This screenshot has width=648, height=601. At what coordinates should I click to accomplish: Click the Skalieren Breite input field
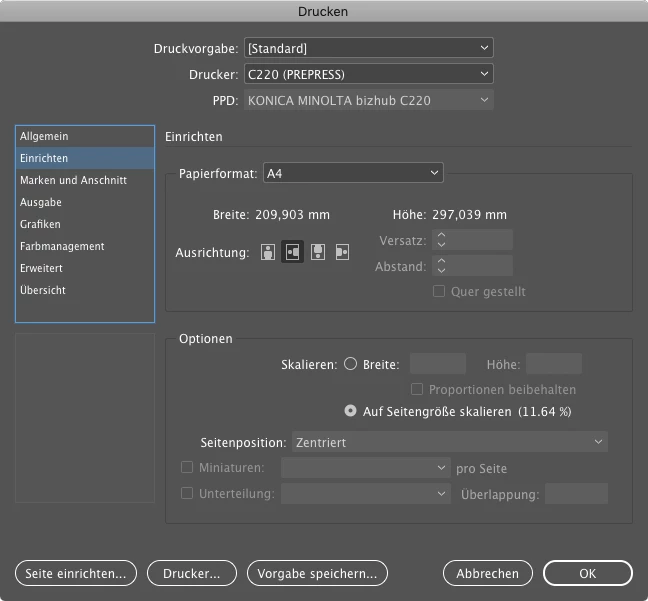pyautogui.click(x=438, y=364)
